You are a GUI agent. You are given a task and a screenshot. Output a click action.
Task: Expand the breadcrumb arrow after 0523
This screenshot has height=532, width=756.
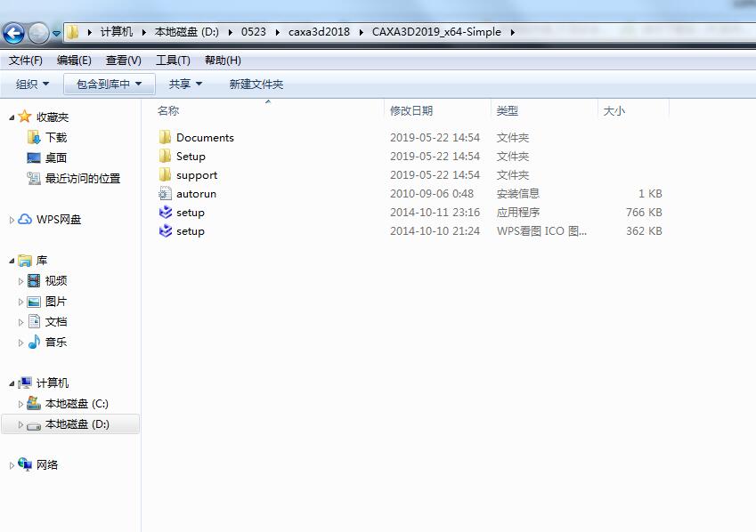[277, 32]
